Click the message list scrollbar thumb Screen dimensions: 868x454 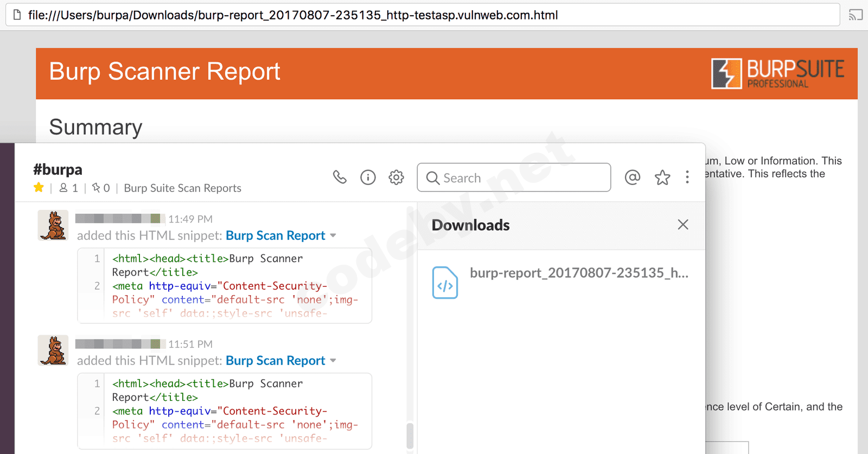click(x=410, y=436)
